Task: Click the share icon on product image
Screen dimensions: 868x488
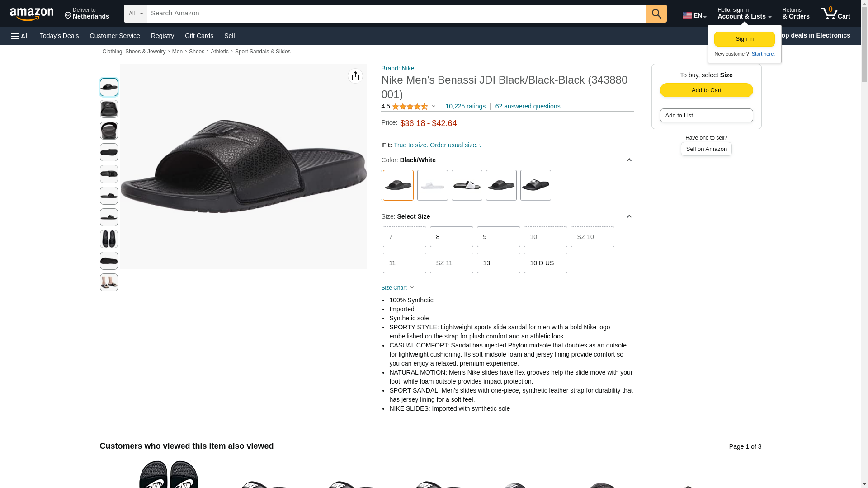Action: (355, 76)
